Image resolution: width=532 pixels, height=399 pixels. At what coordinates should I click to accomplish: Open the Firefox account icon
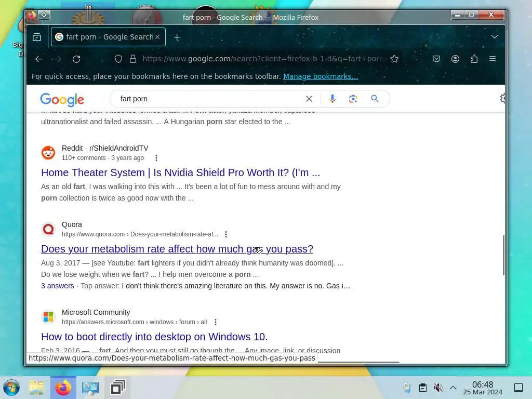[455, 59]
